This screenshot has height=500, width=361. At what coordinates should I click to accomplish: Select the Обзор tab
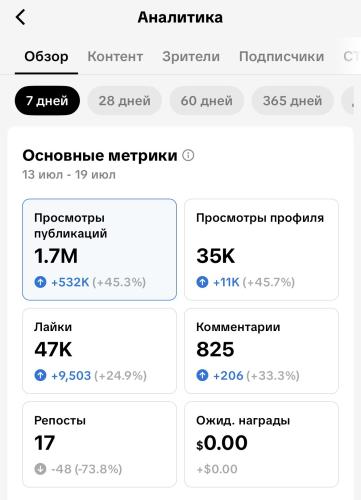click(46, 56)
